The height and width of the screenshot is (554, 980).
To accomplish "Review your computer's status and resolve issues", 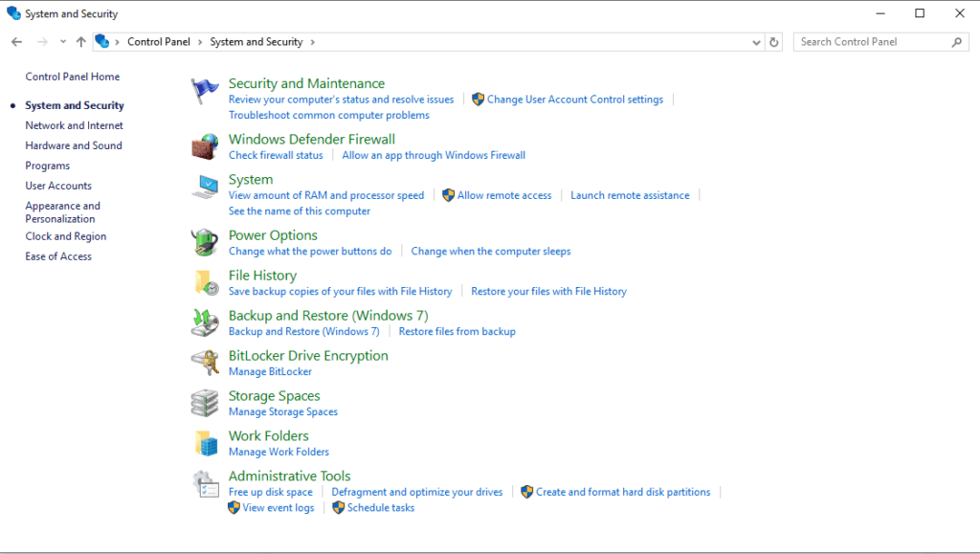I will pyautogui.click(x=342, y=100).
